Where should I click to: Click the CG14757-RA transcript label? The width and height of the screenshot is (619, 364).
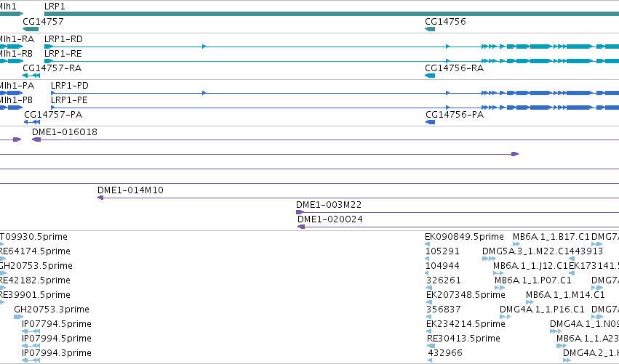pos(52,68)
